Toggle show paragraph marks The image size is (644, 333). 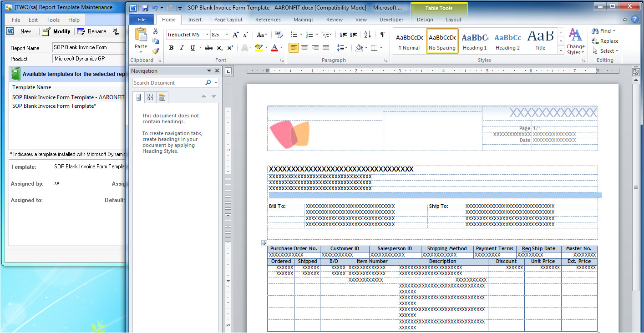pos(383,35)
